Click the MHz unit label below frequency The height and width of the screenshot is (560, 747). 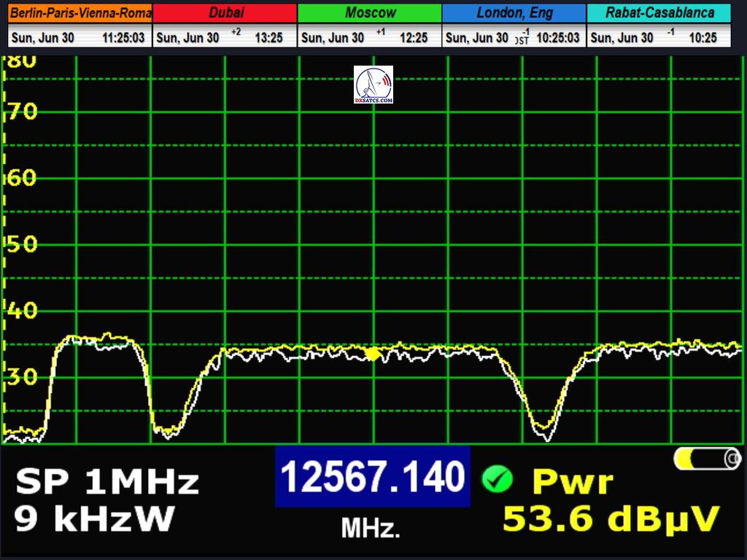[x=371, y=529]
